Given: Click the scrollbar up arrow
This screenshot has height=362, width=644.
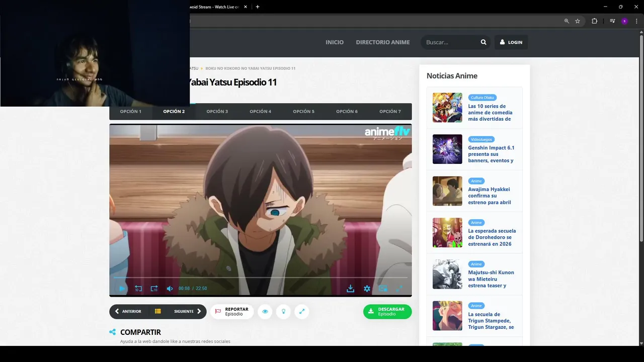Looking at the screenshot, I should click(x=641, y=33).
